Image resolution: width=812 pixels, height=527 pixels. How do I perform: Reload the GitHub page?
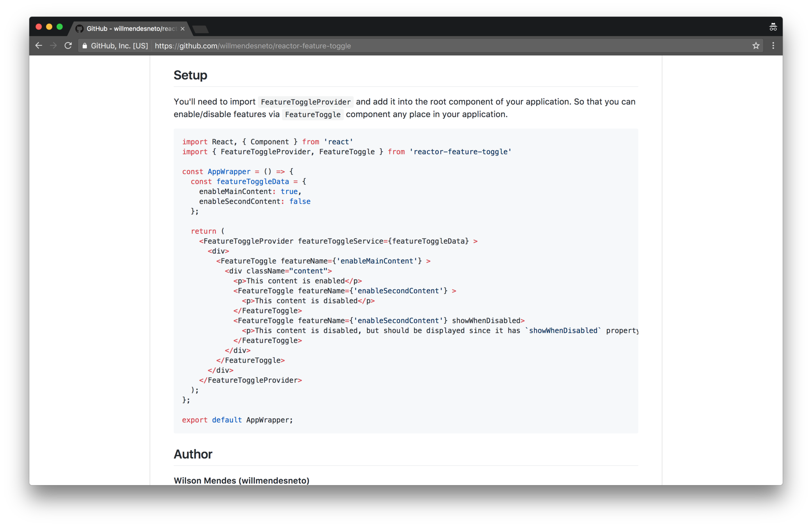click(x=68, y=46)
